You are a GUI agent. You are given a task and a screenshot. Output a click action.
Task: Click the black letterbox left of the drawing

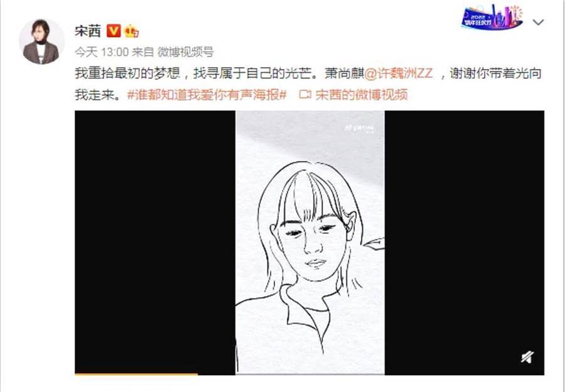click(x=155, y=242)
